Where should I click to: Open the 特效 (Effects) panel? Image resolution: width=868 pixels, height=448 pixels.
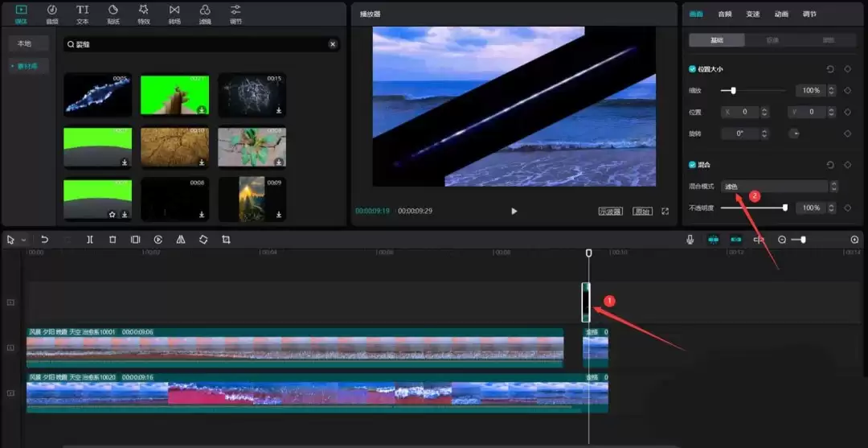pyautogui.click(x=143, y=14)
